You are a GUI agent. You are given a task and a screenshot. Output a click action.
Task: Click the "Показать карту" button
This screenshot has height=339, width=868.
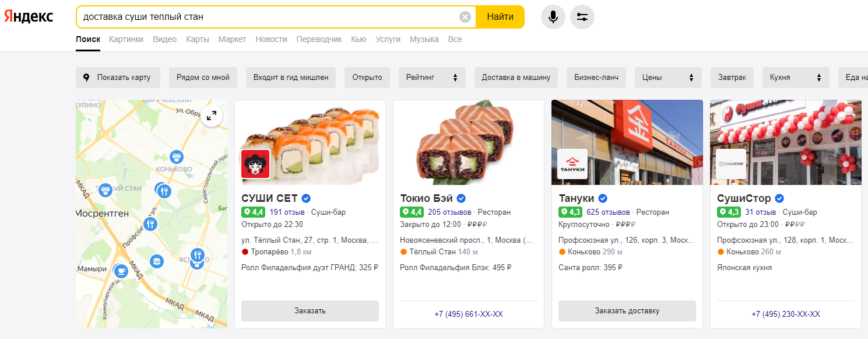(x=118, y=78)
